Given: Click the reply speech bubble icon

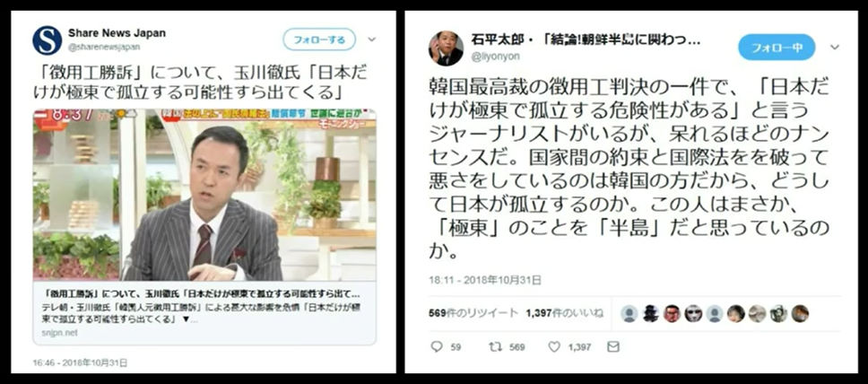Looking at the screenshot, I should pyautogui.click(x=437, y=347).
